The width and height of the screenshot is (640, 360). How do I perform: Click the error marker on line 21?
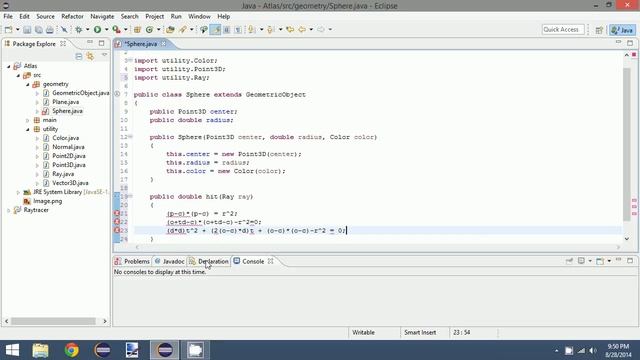[x=117, y=213]
